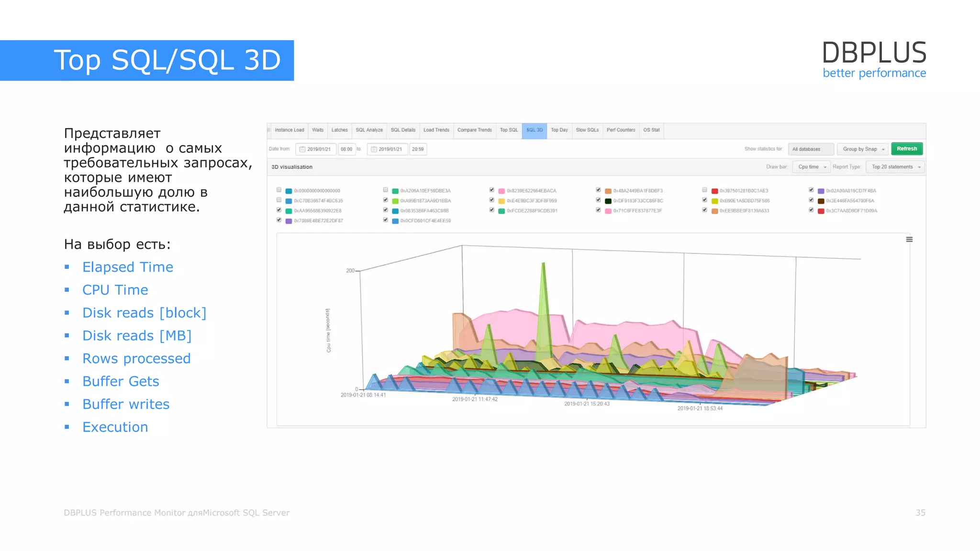
Task: Open the chart hamburger menu icon
Action: tap(909, 239)
